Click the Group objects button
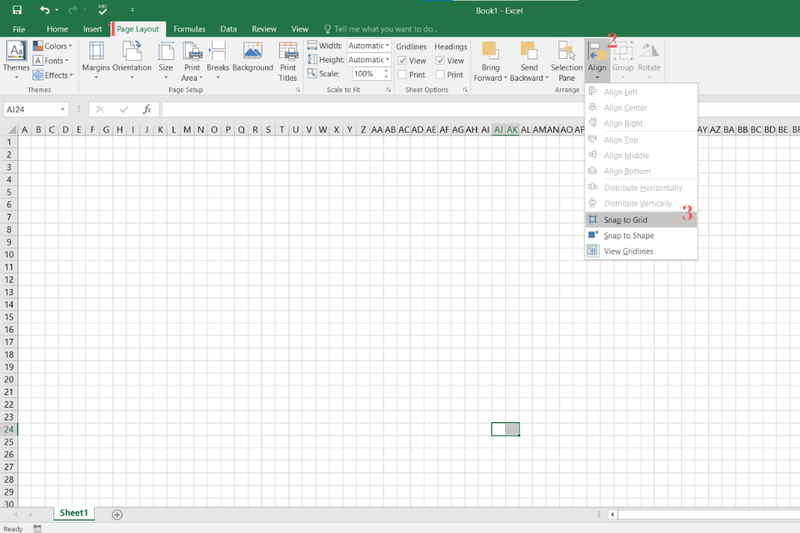800x533 pixels. (x=623, y=60)
